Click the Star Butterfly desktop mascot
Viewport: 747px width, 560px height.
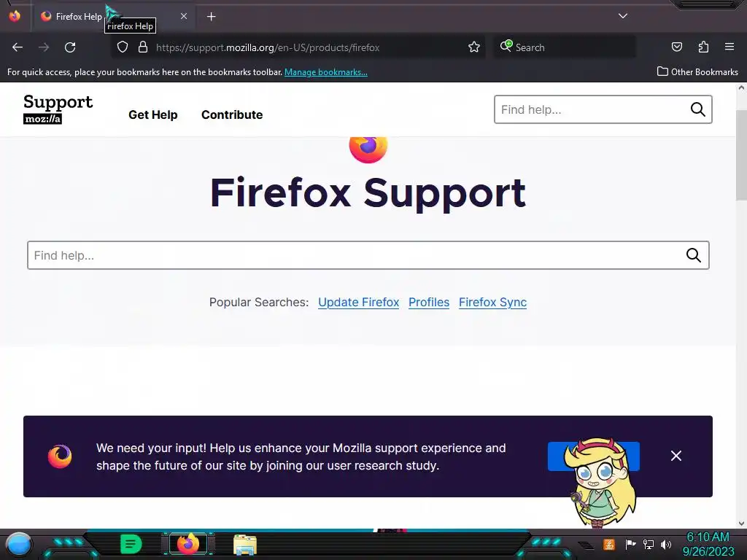pos(602,482)
